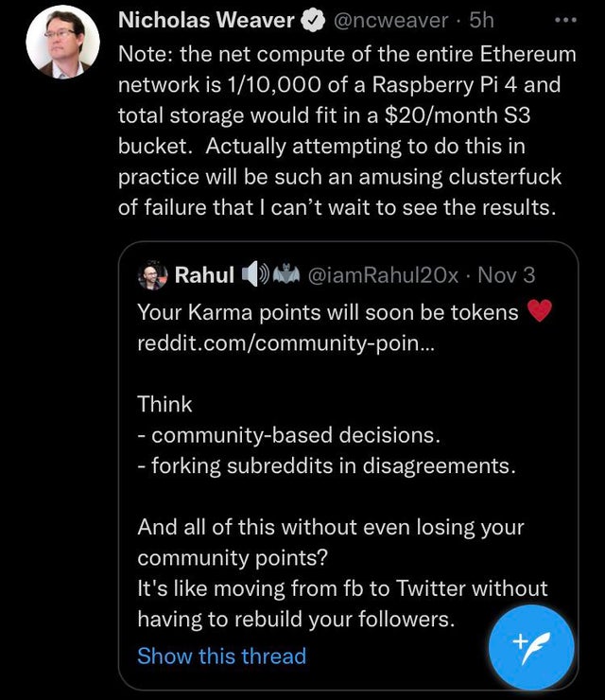605x700 pixels.
Task: Click Show this thread
Action: point(221,656)
